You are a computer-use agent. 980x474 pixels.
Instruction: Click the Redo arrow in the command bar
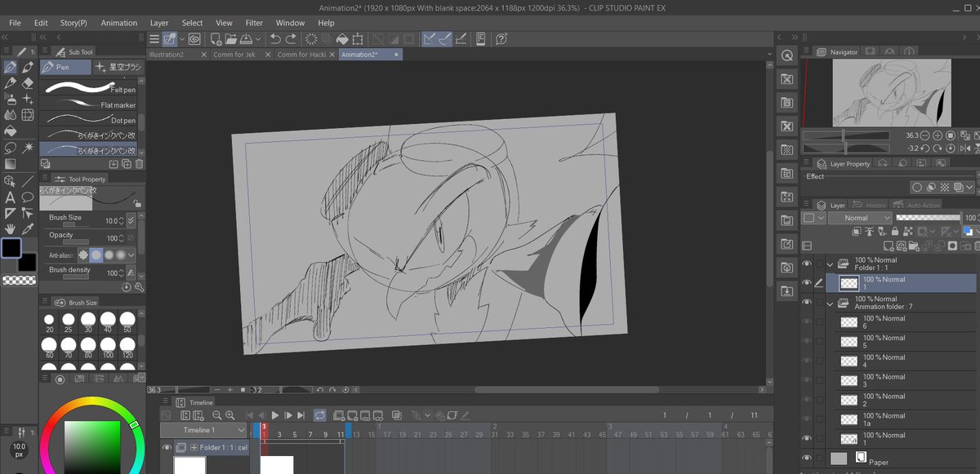292,38
